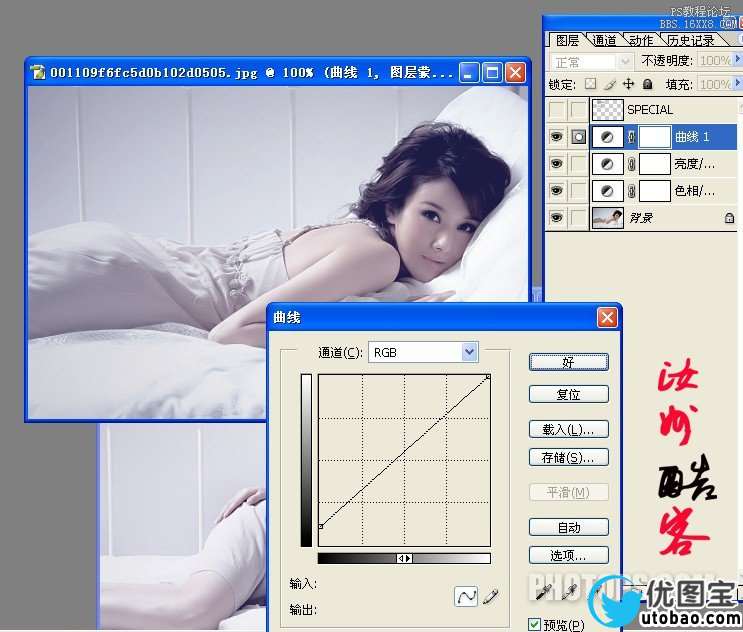743x632 pixels.
Task: Click the 亮度 layer mask thumbnail
Action: [655, 164]
